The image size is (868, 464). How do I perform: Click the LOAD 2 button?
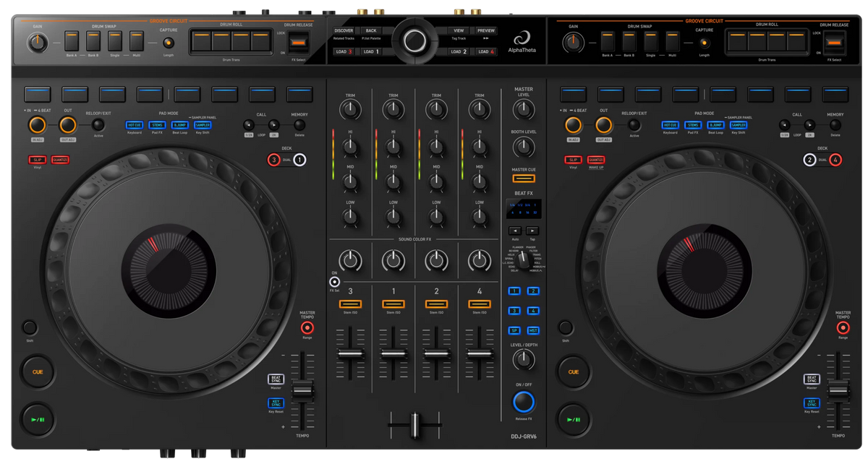point(459,52)
